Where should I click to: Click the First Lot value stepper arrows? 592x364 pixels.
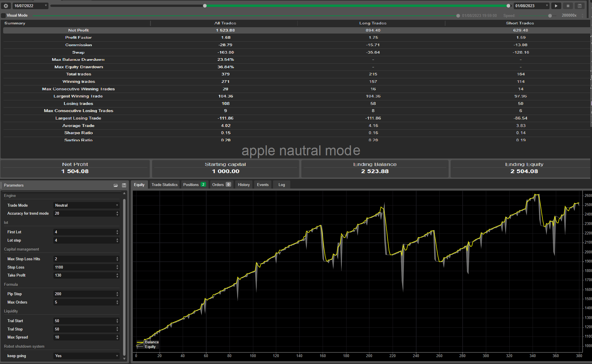[117, 232]
